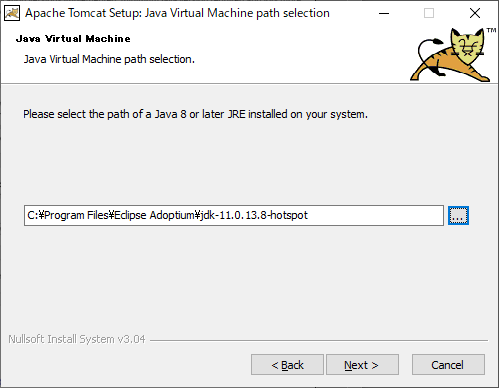The image size is (499, 388).
Task: Cancel the Tomcat setup
Action: pos(448,365)
